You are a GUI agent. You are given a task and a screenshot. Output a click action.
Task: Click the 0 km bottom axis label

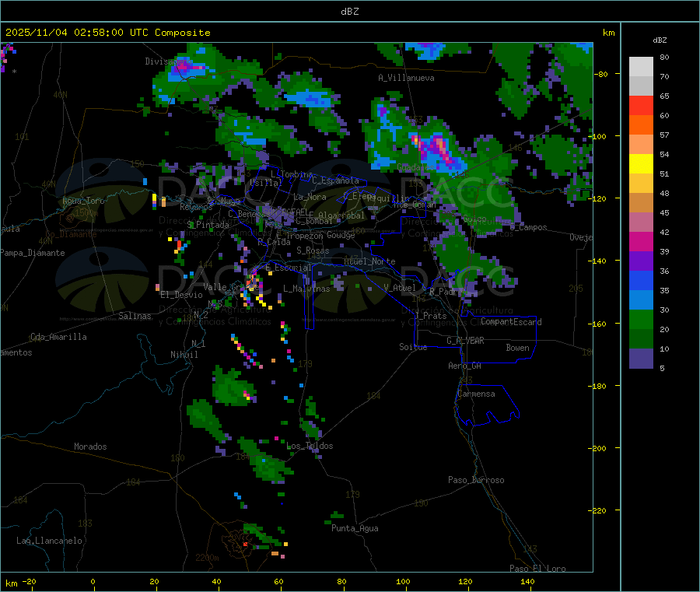pos(93,581)
